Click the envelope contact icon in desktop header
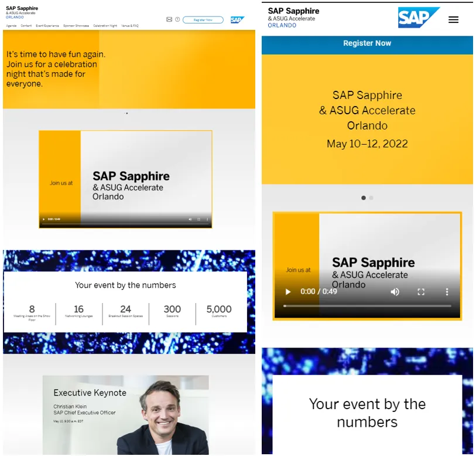The height and width of the screenshot is (456, 476). [169, 19]
